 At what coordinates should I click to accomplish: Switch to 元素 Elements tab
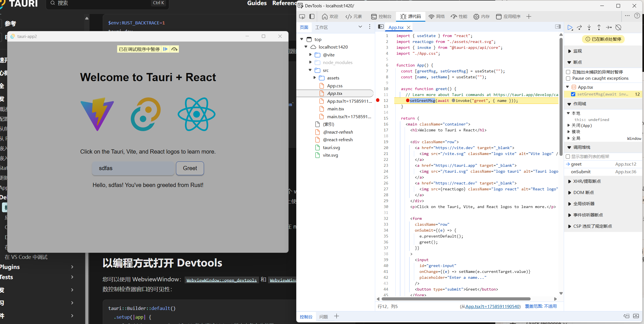pyautogui.click(x=354, y=17)
